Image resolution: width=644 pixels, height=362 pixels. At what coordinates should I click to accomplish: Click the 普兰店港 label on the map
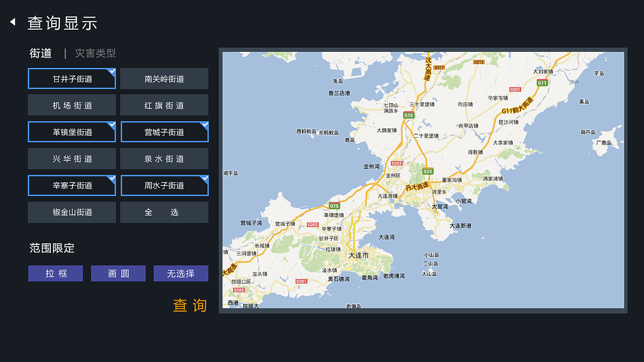(339, 93)
